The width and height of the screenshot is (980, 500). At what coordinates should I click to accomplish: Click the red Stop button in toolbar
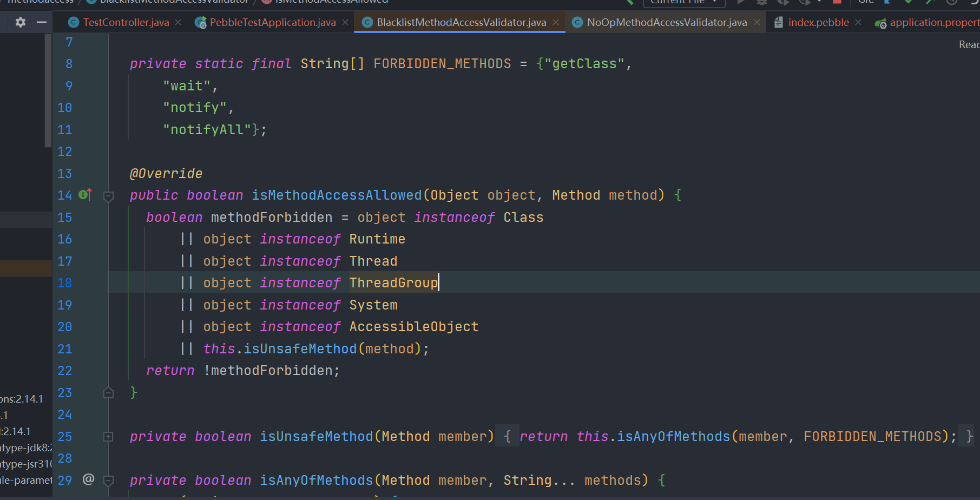pos(837,2)
